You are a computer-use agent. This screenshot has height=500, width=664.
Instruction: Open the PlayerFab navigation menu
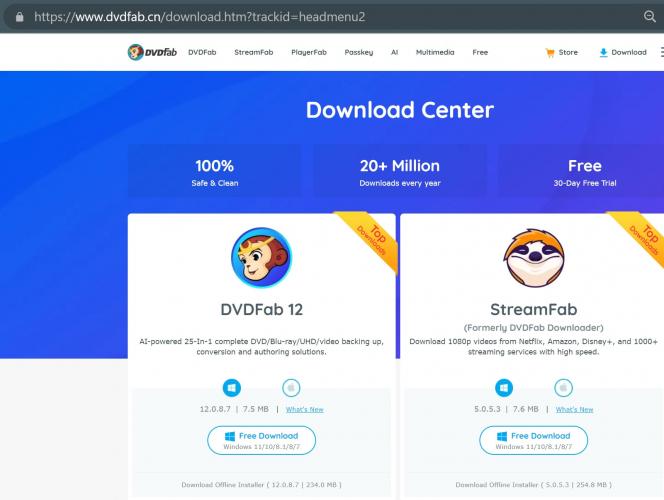pyautogui.click(x=309, y=52)
